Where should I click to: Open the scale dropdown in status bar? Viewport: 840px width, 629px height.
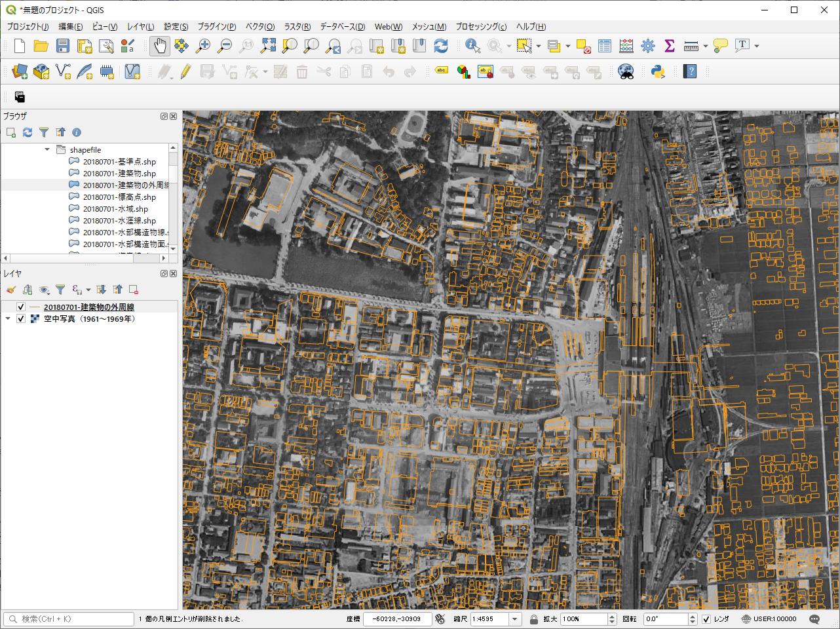516,619
